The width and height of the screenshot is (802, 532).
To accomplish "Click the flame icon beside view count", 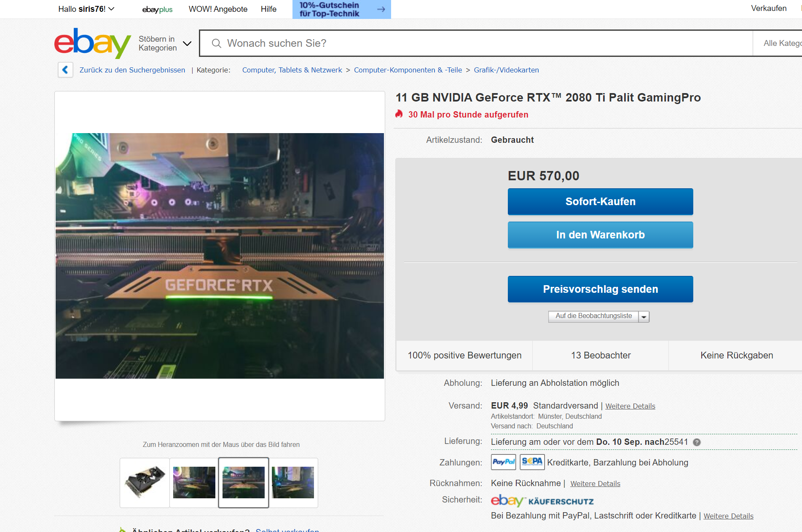I will [399, 114].
